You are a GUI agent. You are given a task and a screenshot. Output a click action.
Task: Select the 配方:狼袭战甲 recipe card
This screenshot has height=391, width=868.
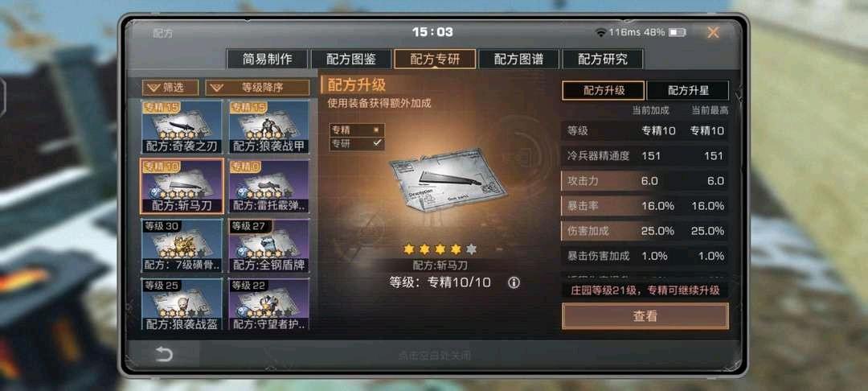click(x=268, y=127)
